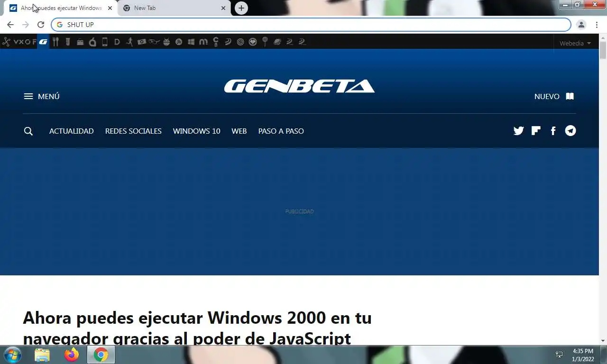607x364 pixels.
Task: Click the network tray icon
Action: [x=559, y=355]
